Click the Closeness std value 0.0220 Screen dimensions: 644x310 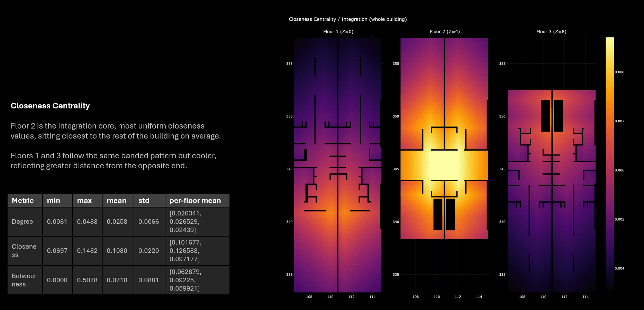click(149, 251)
